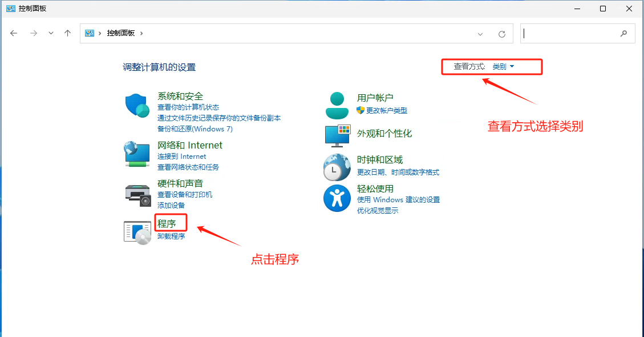Open the 程序 category heading link

[167, 223]
